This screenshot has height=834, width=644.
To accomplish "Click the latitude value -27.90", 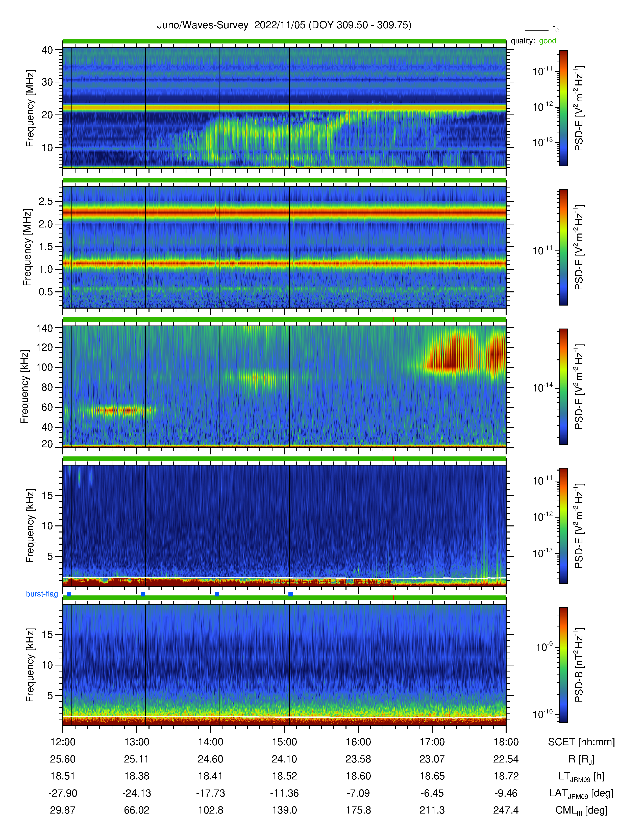I will coord(63,793).
